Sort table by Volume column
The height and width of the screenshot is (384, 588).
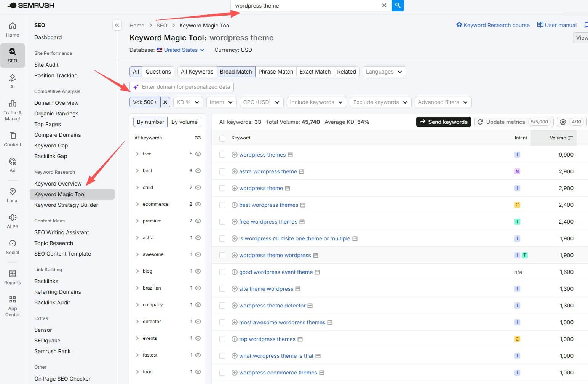coord(561,138)
